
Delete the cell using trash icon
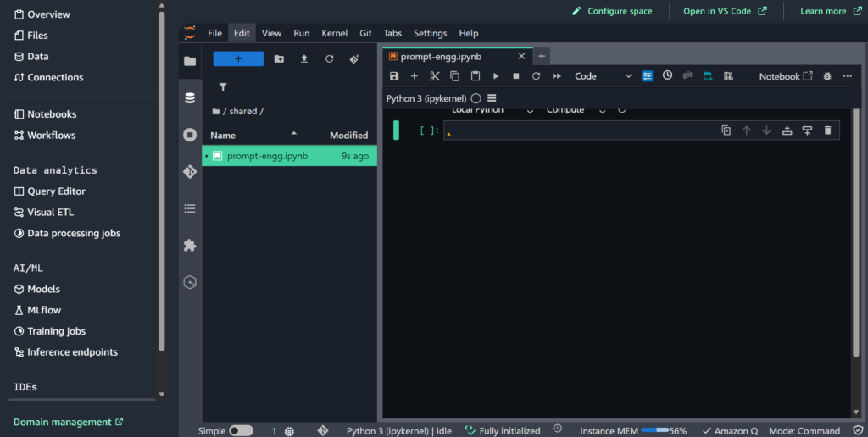[827, 130]
